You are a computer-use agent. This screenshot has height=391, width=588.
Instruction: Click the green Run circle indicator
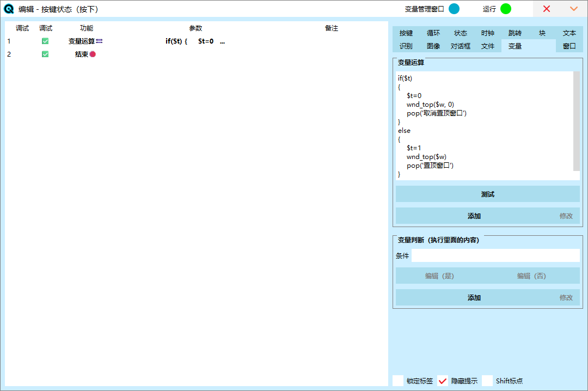pos(506,9)
